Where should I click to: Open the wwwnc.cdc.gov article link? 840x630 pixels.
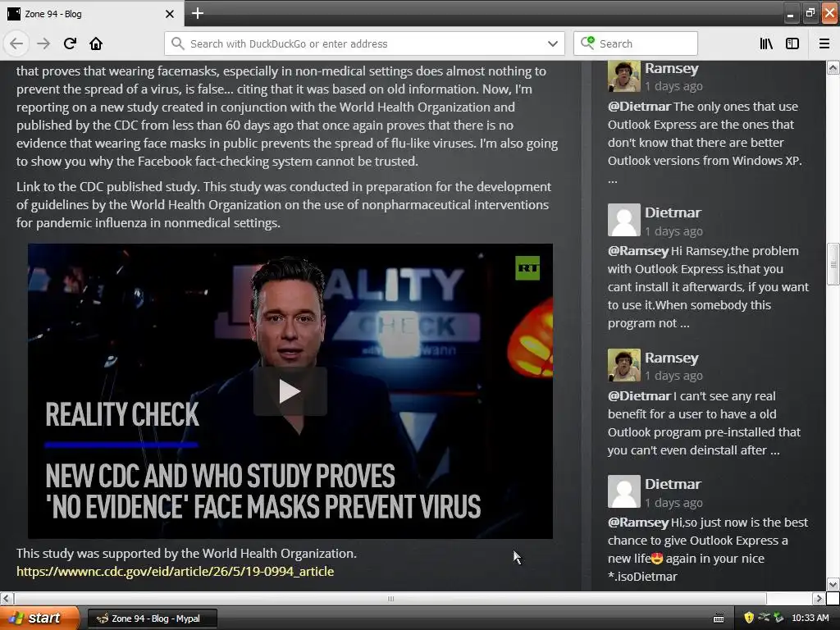click(x=176, y=572)
